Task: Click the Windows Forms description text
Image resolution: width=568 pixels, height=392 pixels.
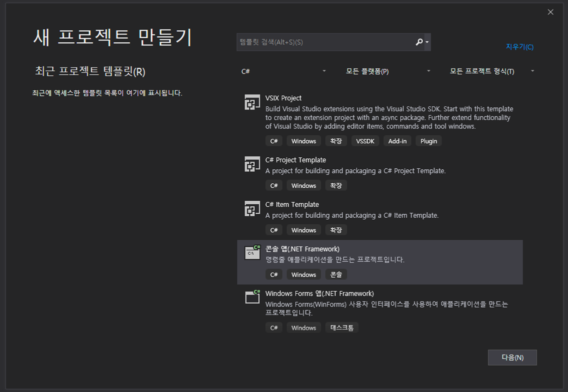Action: click(386, 309)
